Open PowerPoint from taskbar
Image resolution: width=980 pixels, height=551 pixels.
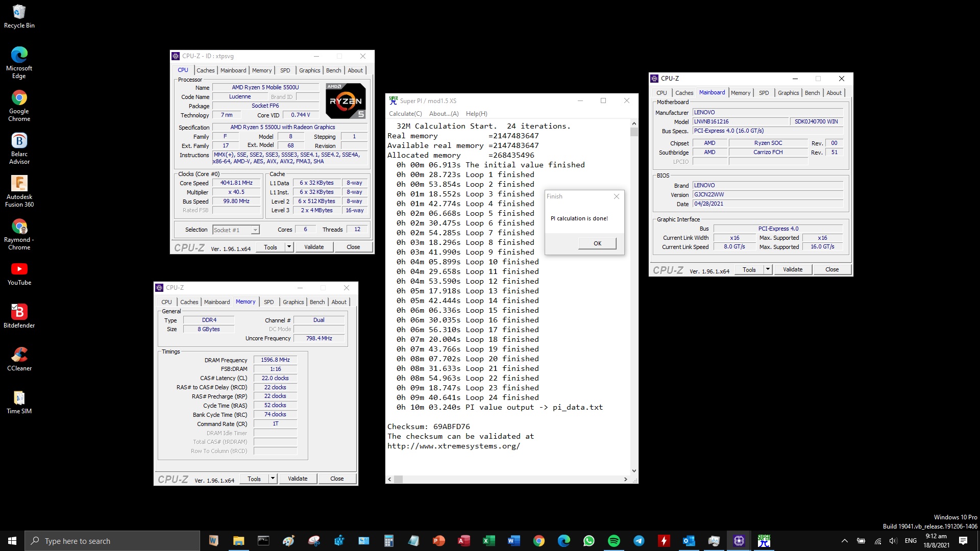click(439, 541)
